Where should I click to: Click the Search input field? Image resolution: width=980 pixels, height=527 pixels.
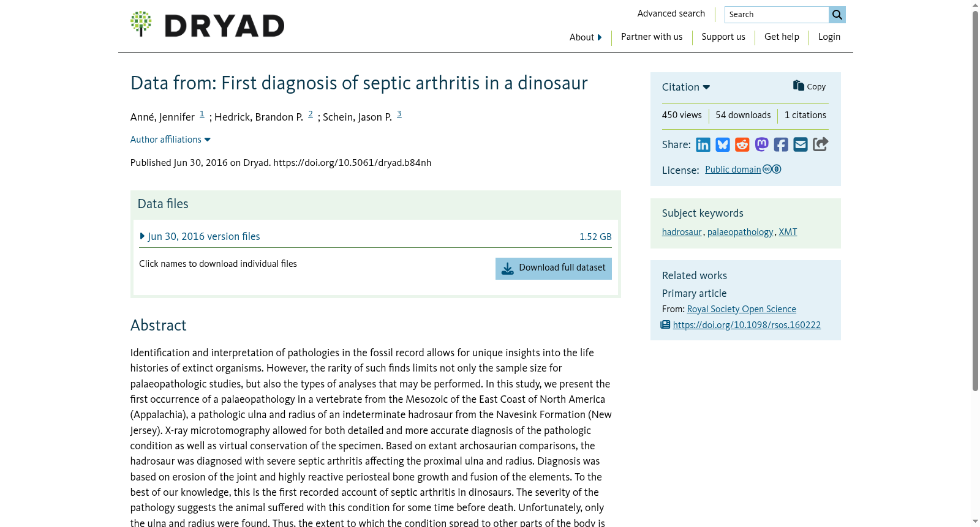(x=777, y=15)
